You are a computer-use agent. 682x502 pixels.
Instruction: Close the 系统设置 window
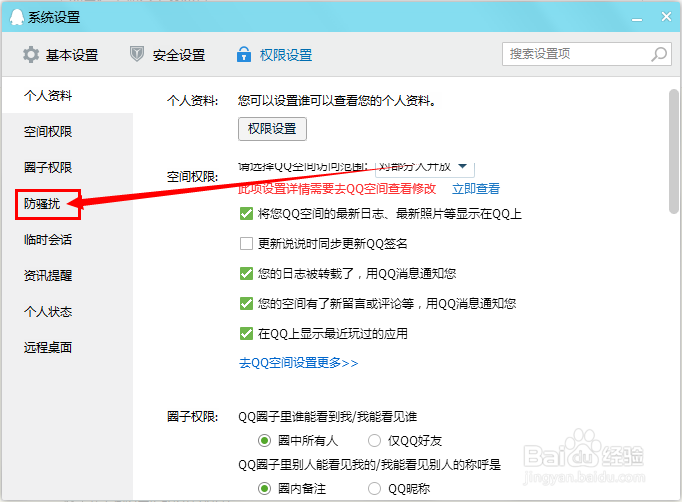coord(666,17)
